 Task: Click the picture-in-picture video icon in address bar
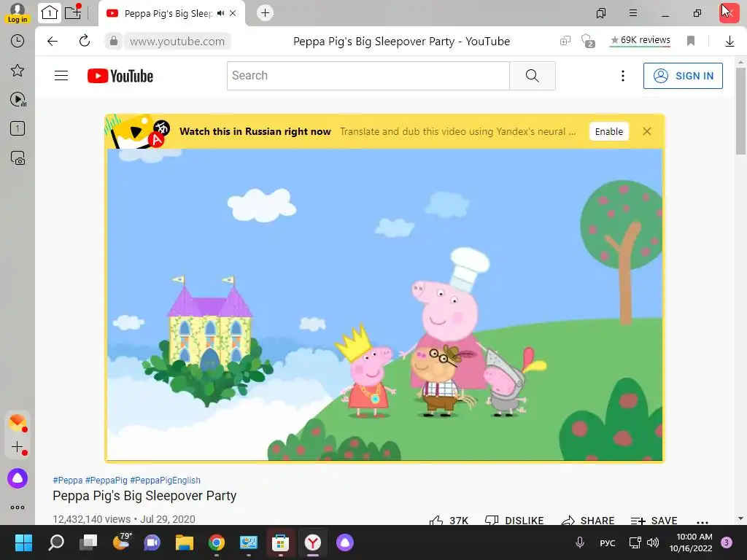[565, 41]
